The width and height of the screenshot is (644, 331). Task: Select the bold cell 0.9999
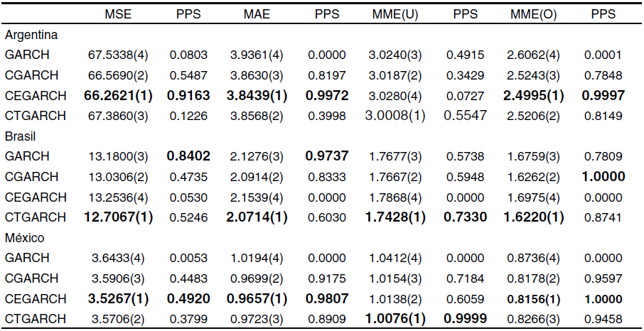[465, 319]
